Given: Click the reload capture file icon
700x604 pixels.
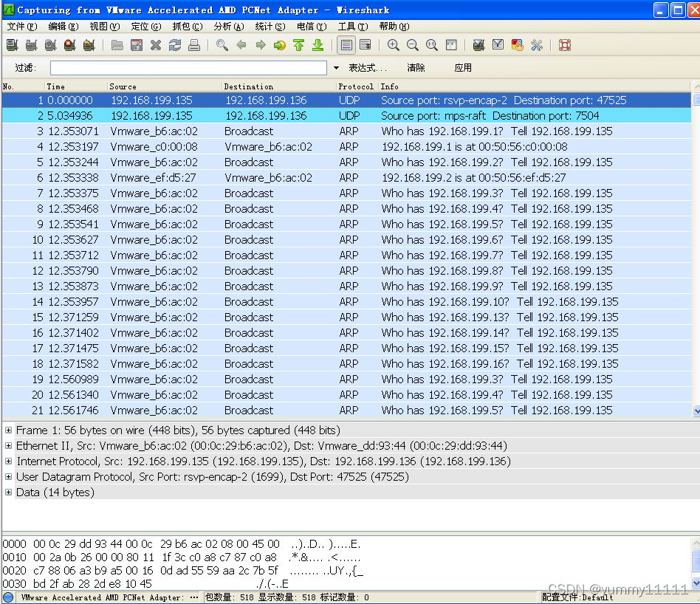Looking at the screenshot, I should [175, 45].
